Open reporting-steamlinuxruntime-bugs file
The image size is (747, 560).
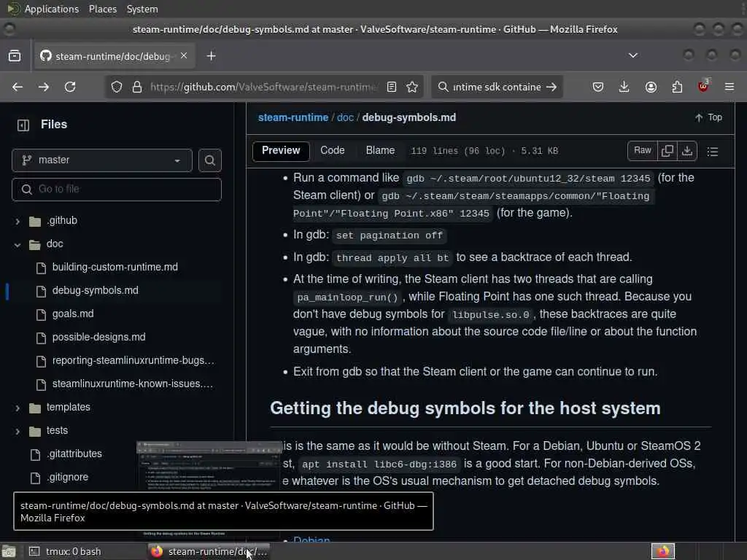(x=133, y=360)
